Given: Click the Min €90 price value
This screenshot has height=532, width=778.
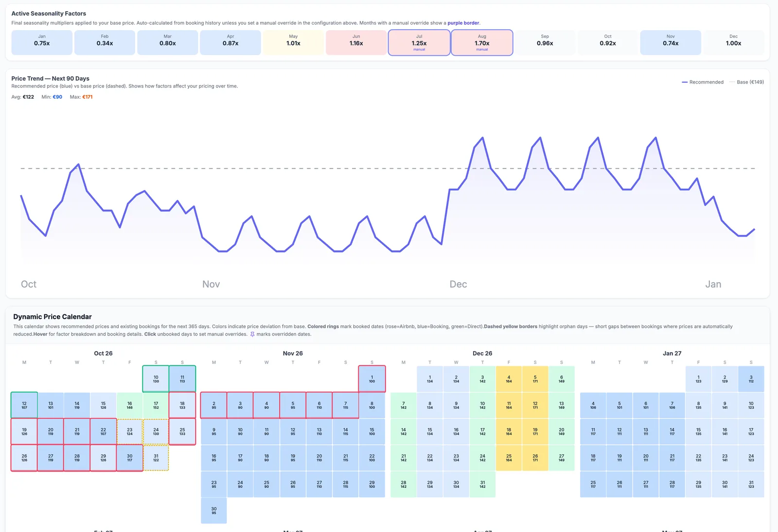Looking at the screenshot, I should (57, 97).
